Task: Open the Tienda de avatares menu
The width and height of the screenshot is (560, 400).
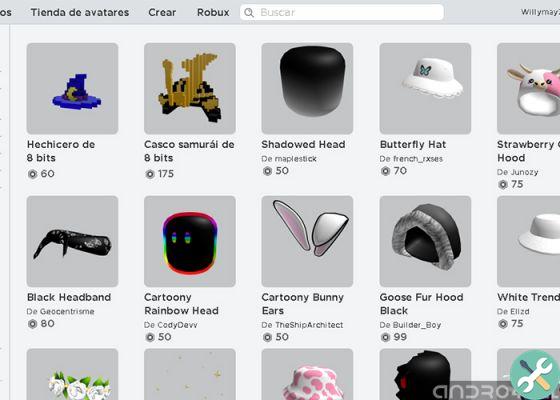Action: [80, 12]
